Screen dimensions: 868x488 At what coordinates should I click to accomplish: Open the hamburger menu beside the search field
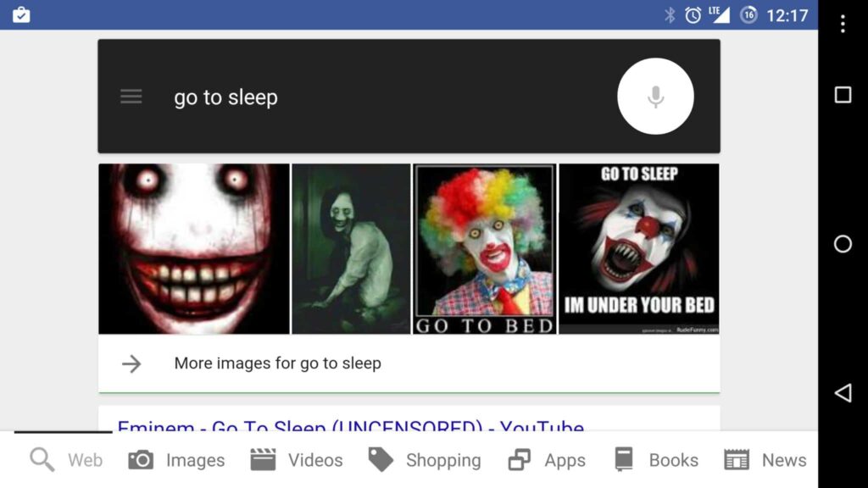[x=131, y=96]
